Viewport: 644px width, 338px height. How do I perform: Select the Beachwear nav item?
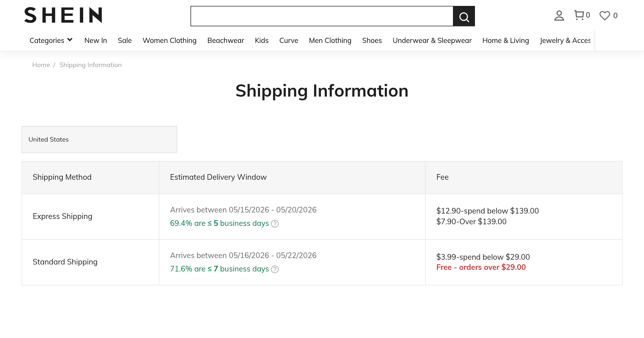[x=226, y=41]
